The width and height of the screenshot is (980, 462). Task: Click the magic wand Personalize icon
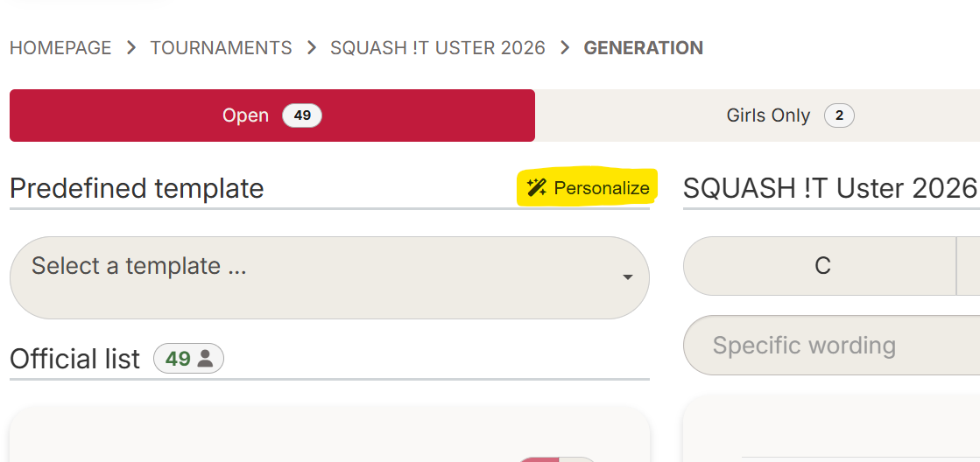[537, 188]
